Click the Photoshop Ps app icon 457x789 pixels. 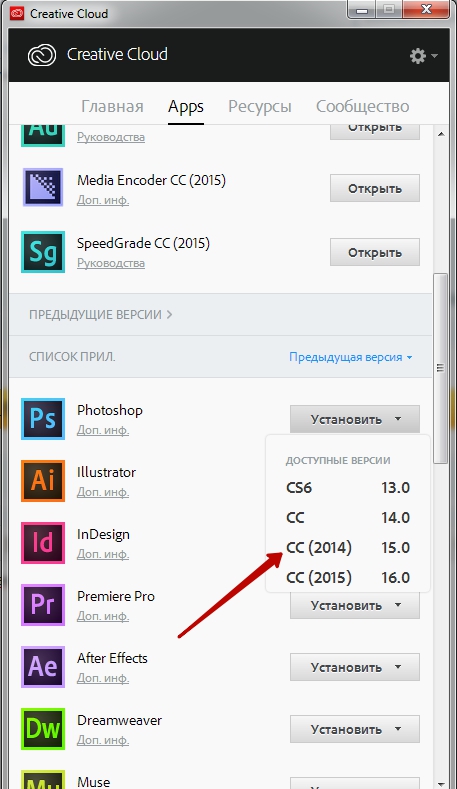coord(43,419)
